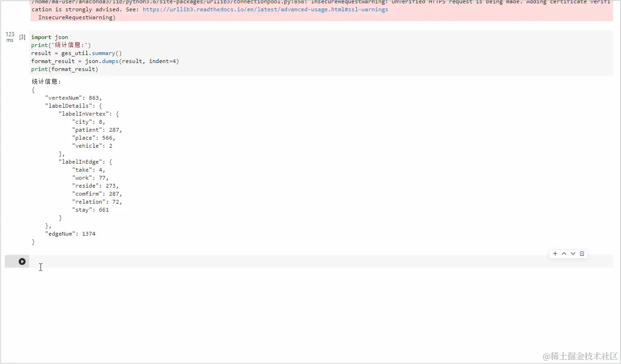Click the 123 ms execution time label
Image resolution: width=621 pixels, height=364 pixels.
[x=10, y=37]
